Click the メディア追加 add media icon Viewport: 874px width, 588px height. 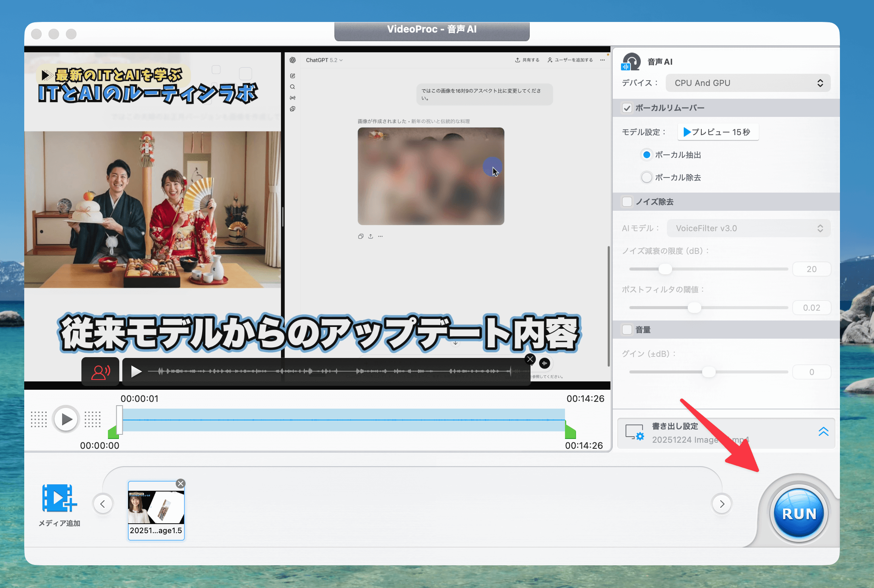(59, 498)
